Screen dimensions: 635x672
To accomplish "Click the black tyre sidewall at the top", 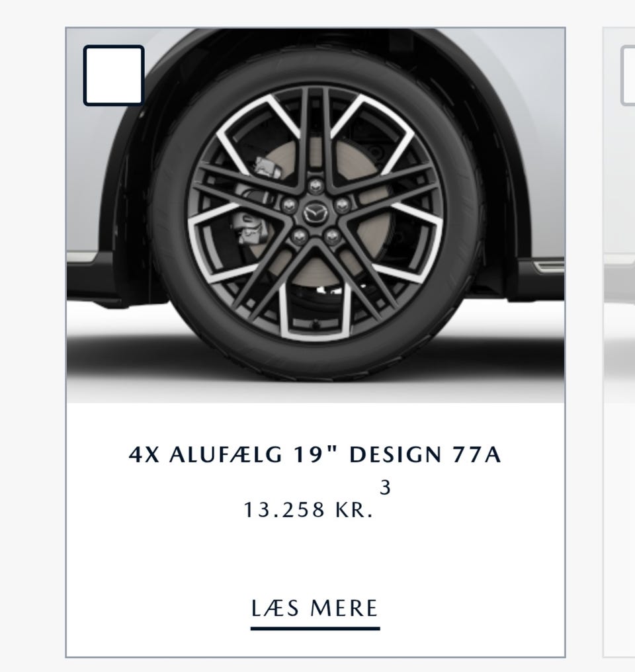I will tap(316, 69).
